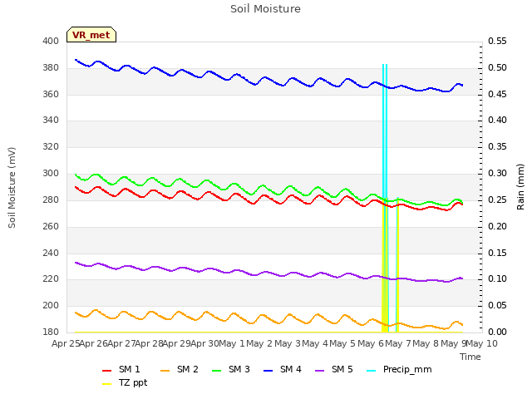Click the Apr 25 date tick label
The height and width of the screenshot is (399, 532).
pos(66,343)
